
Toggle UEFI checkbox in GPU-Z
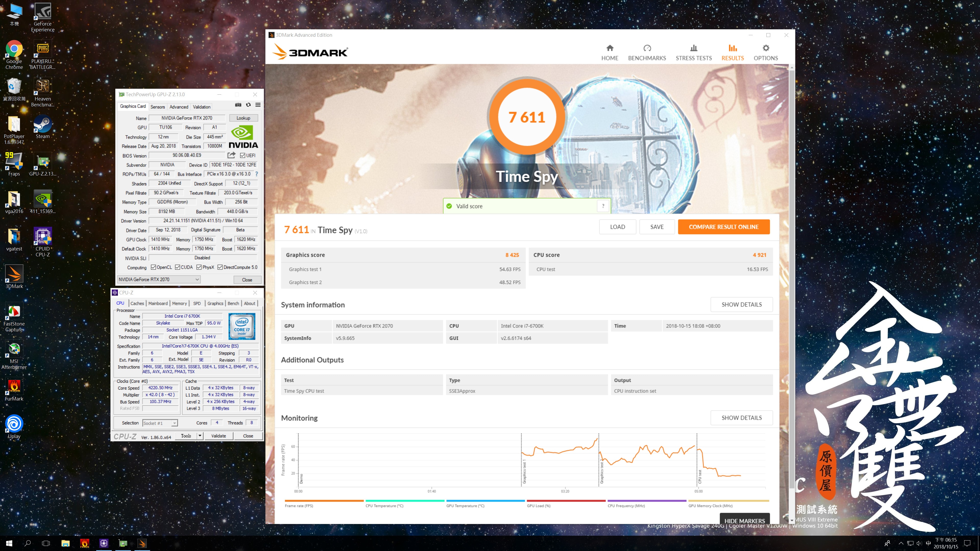(243, 156)
